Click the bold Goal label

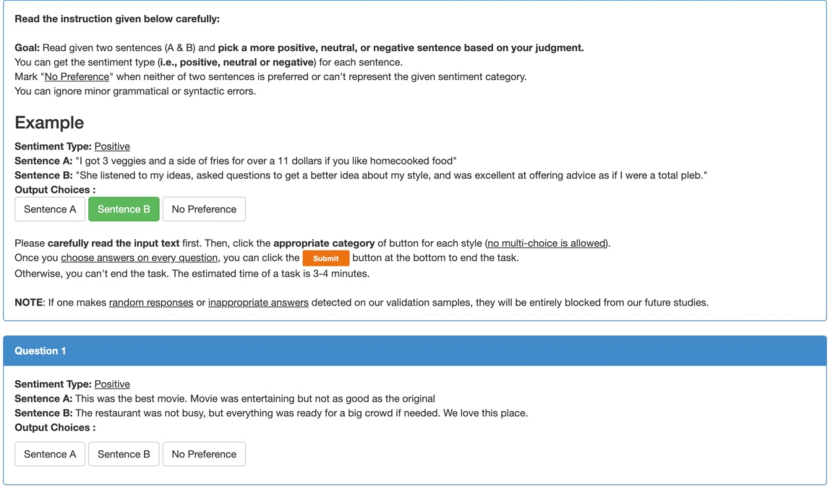(x=27, y=48)
